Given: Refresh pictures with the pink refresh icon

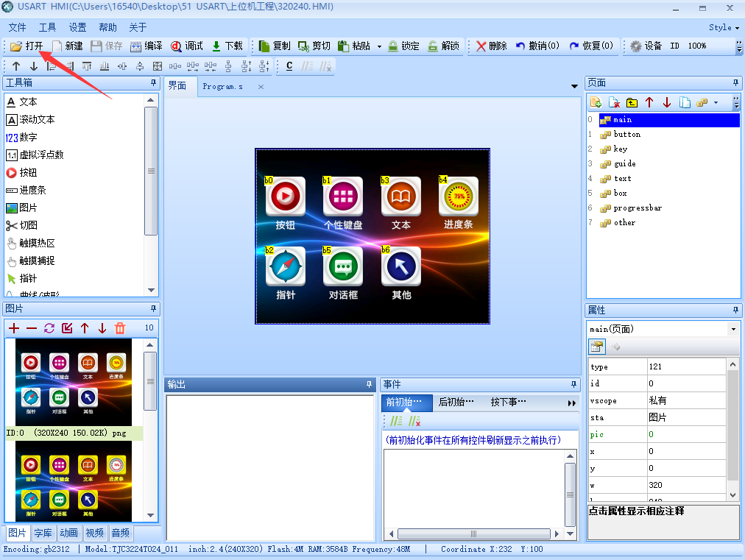Looking at the screenshot, I should tap(49, 328).
